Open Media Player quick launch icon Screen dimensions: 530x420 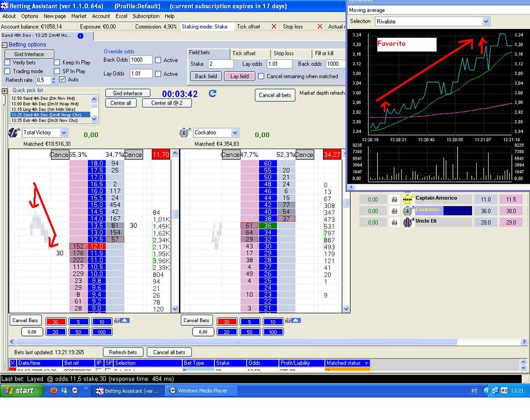[x=75, y=391]
